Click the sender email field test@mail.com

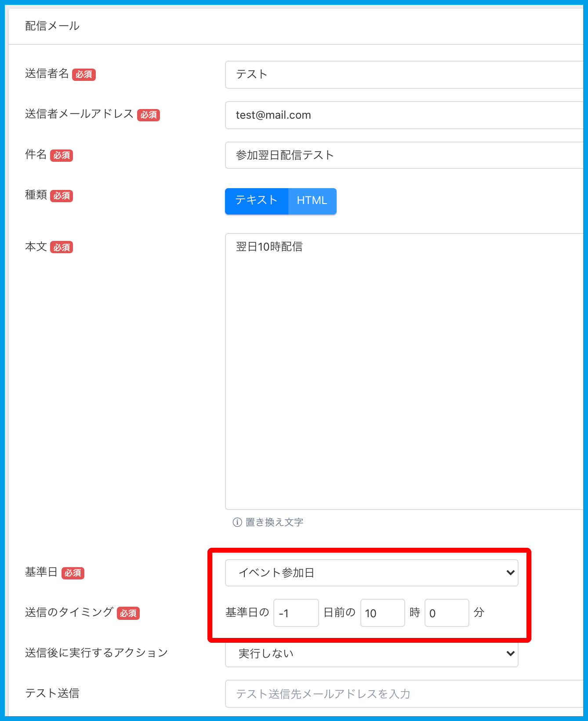coord(404,115)
